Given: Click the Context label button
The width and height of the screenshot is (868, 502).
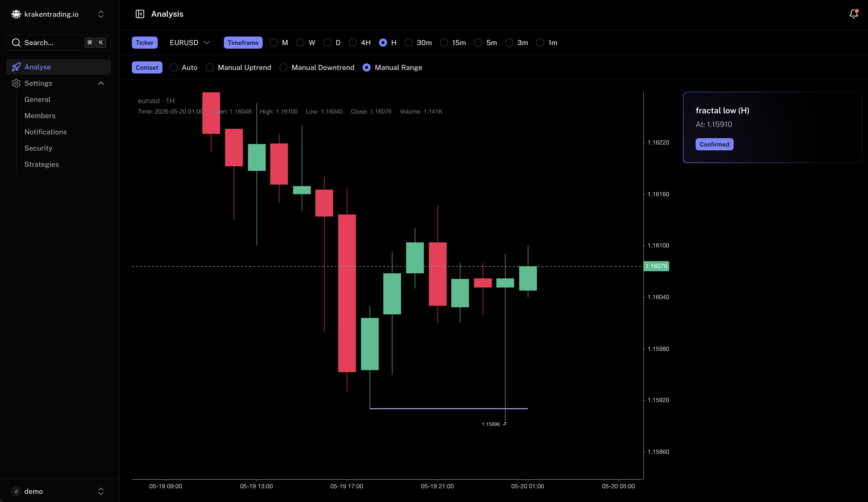Looking at the screenshot, I should coord(147,67).
